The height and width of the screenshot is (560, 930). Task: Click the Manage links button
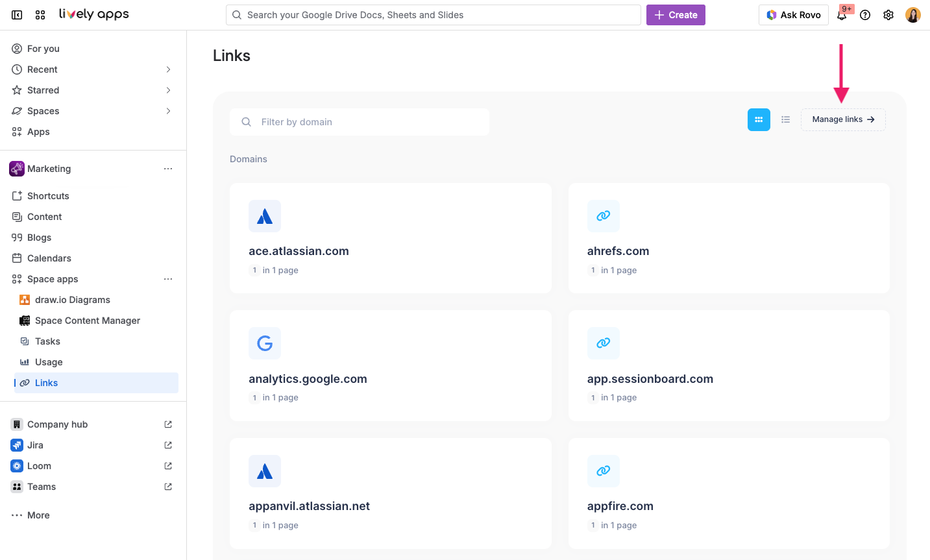pos(843,119)
